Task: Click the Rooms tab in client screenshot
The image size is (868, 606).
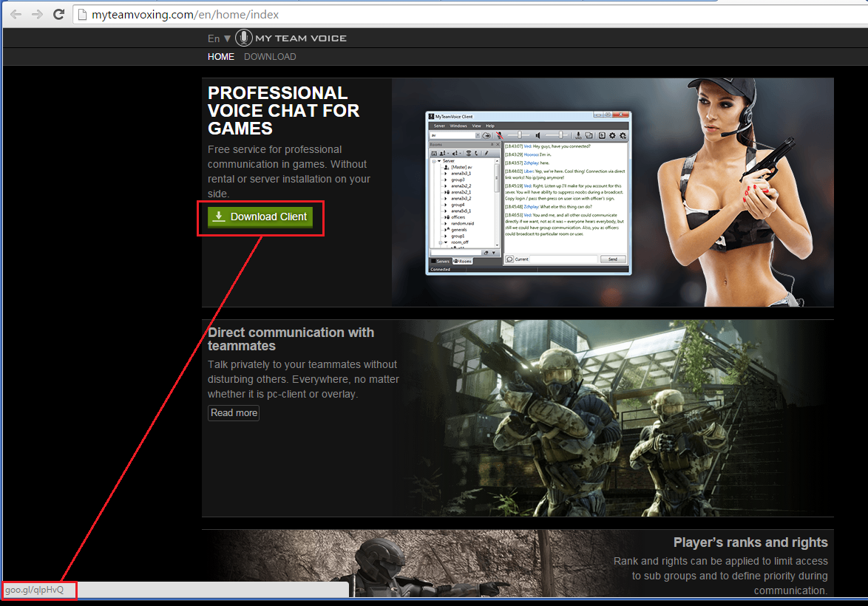Action: (x=463, y=261)
